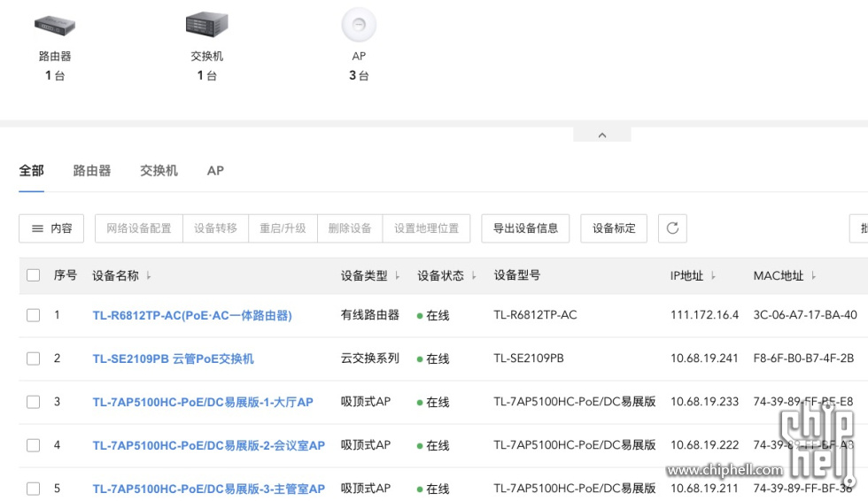Image resolution: width=868 pixels, height=501 pixels.
Task: Open the 2-会议室AP device link
Action: point(209,446)
